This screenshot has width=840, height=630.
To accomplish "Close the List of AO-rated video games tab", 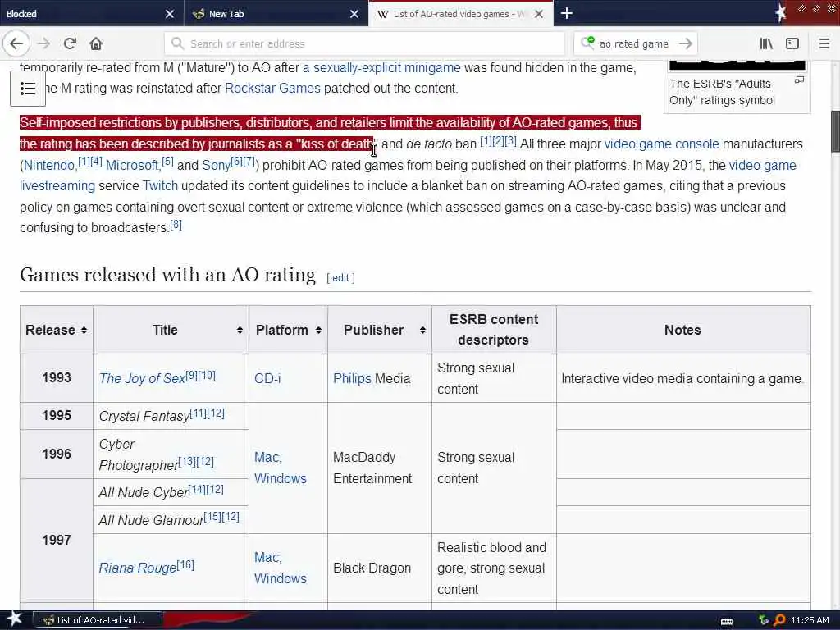I will (x=539, y=14).
